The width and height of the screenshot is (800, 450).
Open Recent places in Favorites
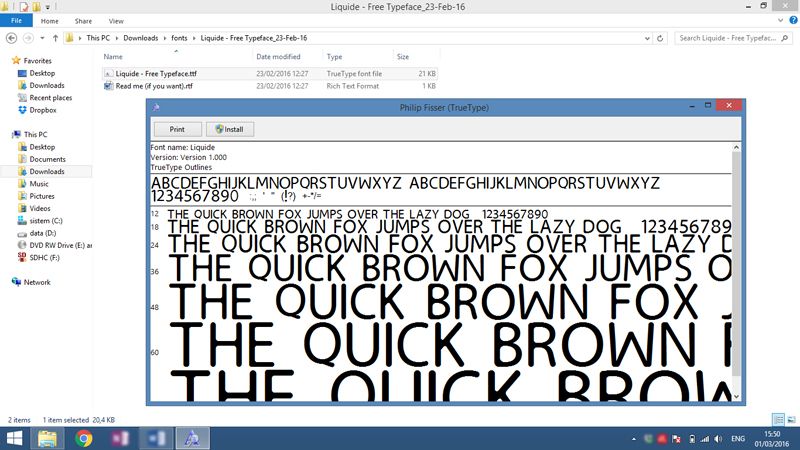point(51,97)
